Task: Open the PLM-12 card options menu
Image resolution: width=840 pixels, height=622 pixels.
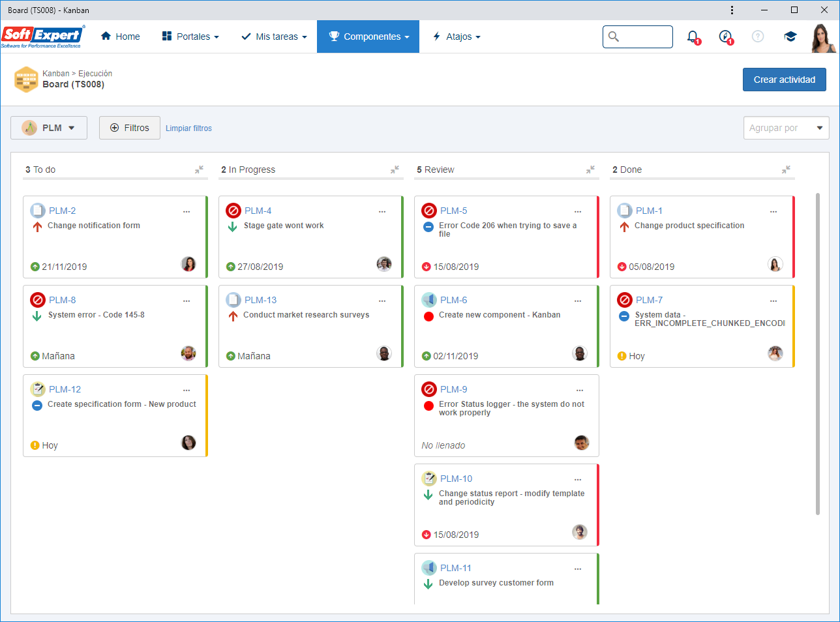Action: (187, 390)
